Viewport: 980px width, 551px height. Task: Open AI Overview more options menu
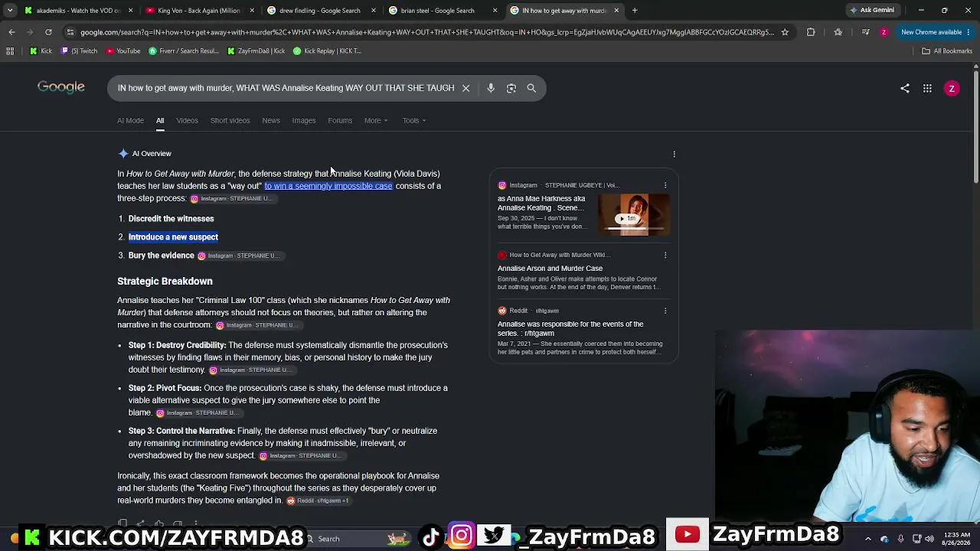pyautogui.click(x=674, y=154)
